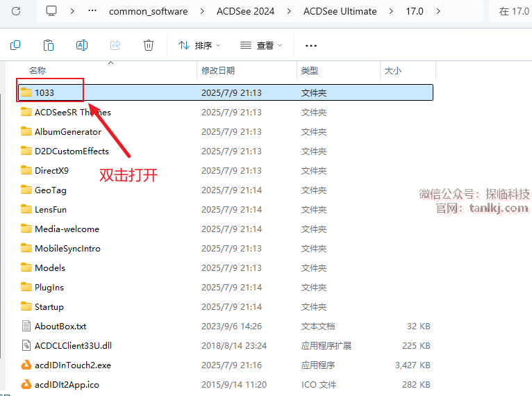The width and height of the screenshot is (532, 396).
Task: Select the acdIDInTouch2.exe file name
Action: pos(73,365)
